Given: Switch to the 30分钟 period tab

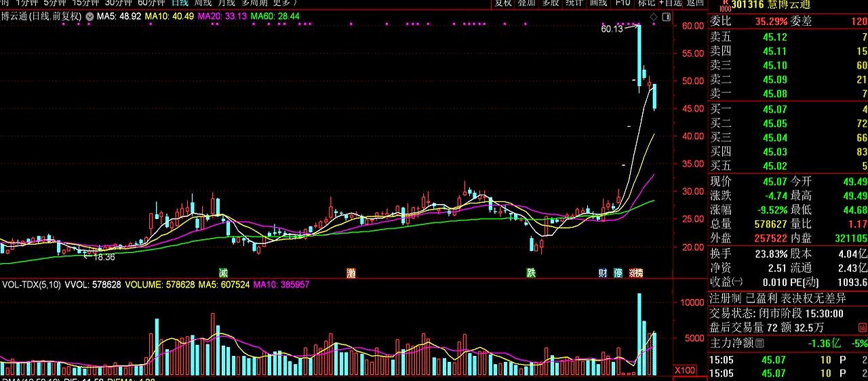Looking at the screenshot, I should click(x=119, y=3).
